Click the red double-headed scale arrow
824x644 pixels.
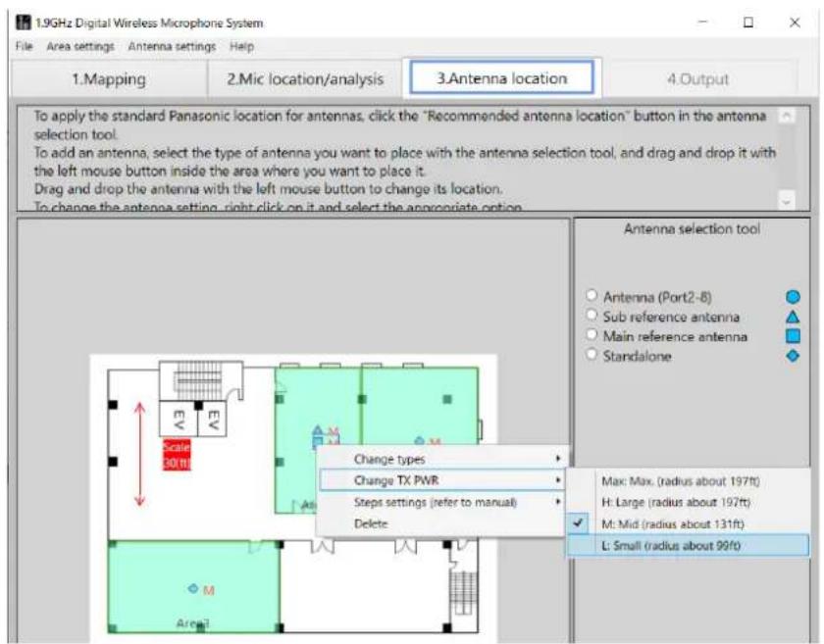(x=139, y=455)
